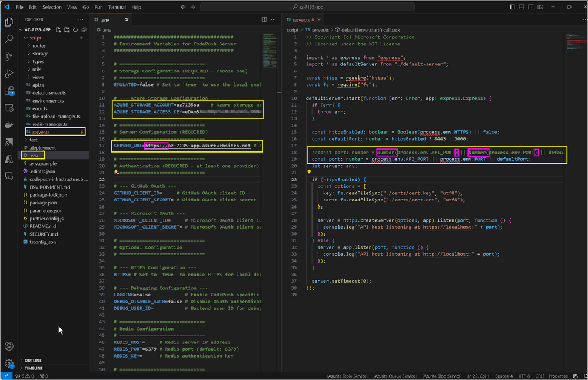
Task: Split the .env editor to the right
Action: 264,19
